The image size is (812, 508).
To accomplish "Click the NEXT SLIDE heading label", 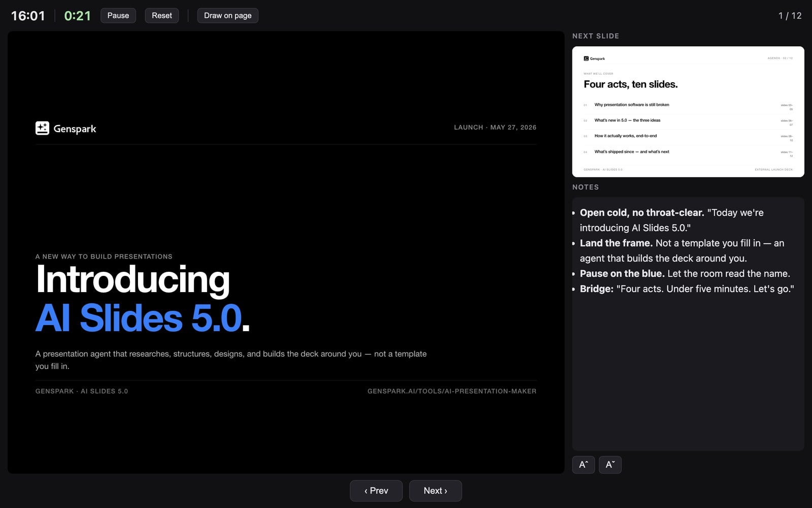I will [596, 36].
